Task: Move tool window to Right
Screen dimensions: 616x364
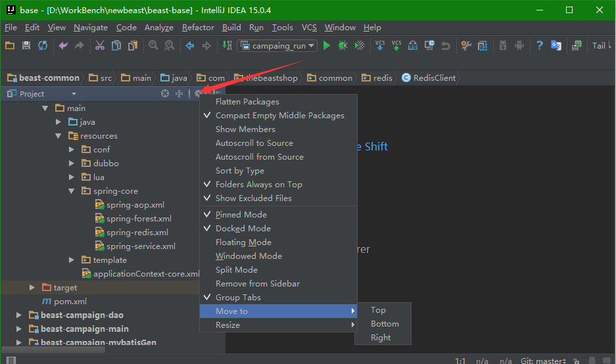Action: tap(383, 338)
